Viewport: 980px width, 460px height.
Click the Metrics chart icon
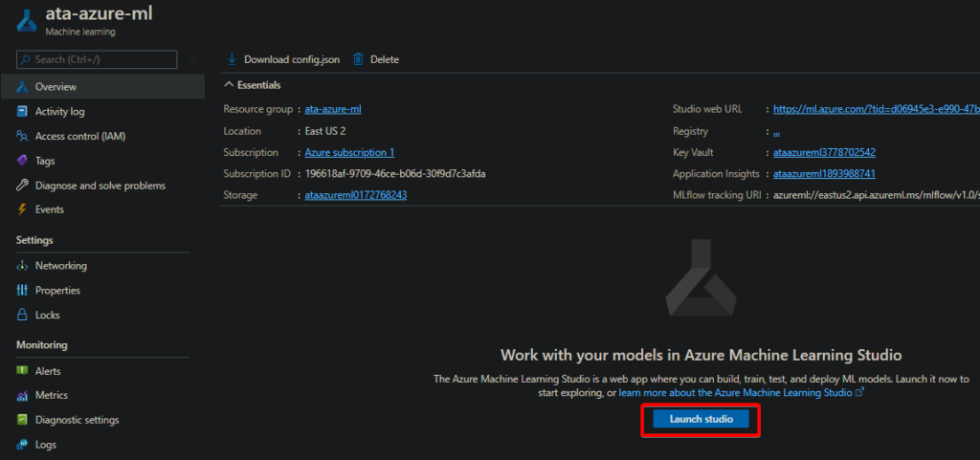coord(23,396)
